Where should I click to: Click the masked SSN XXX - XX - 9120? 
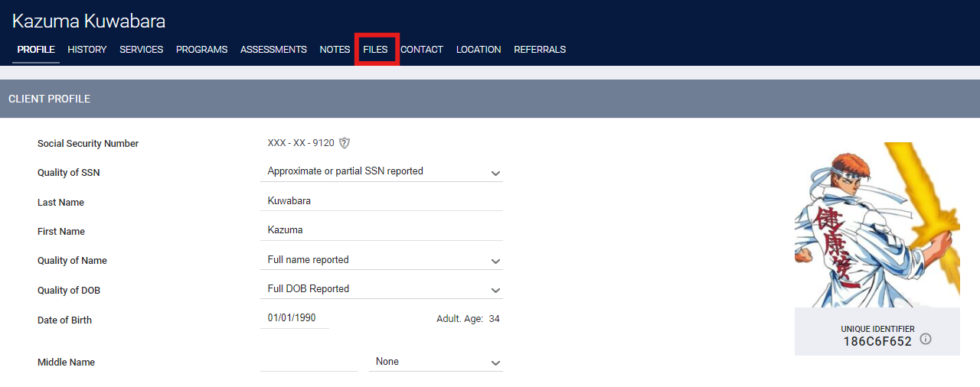[x=301, y=143]
